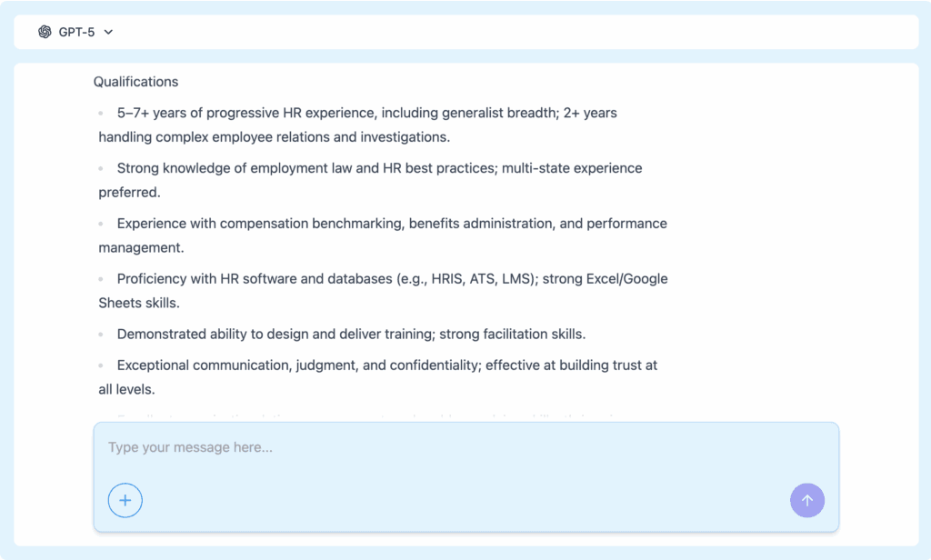Click the OpenAI logo beside GPT-5
This screenshot has height=560, width=931.
pyautogui.click(x=45, y=32)
